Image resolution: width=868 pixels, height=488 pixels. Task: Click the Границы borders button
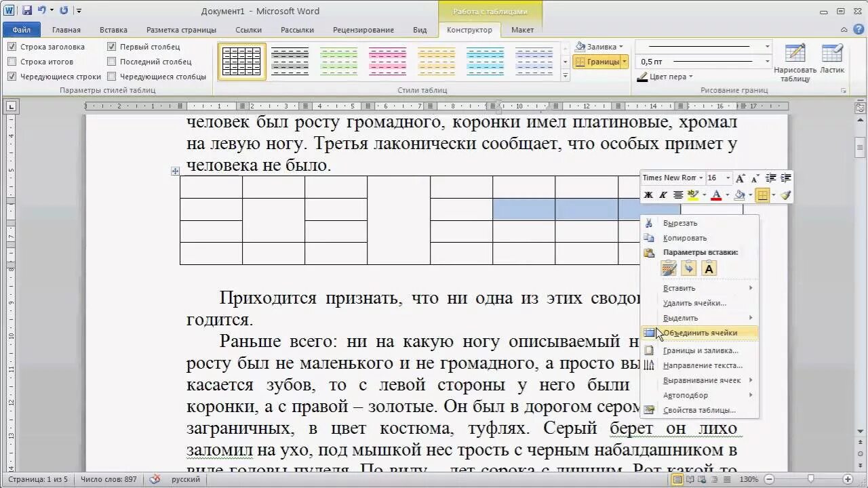point(597,62)
